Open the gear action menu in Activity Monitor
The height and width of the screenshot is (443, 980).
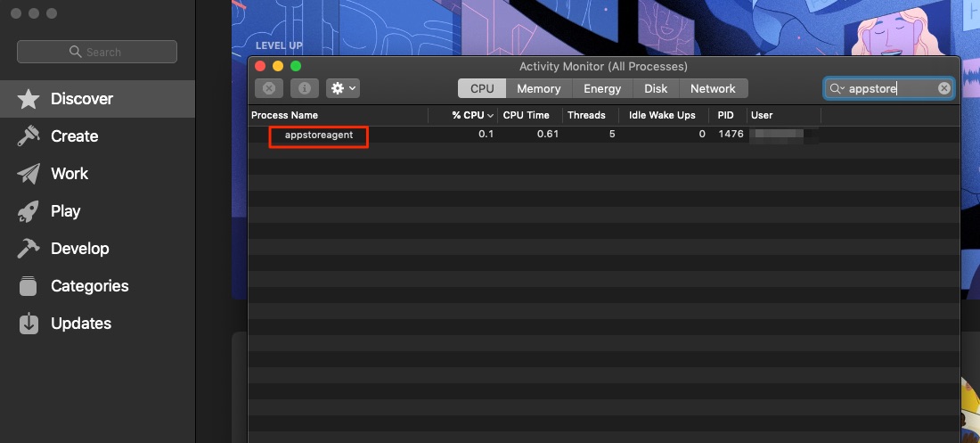click(342, 88)
